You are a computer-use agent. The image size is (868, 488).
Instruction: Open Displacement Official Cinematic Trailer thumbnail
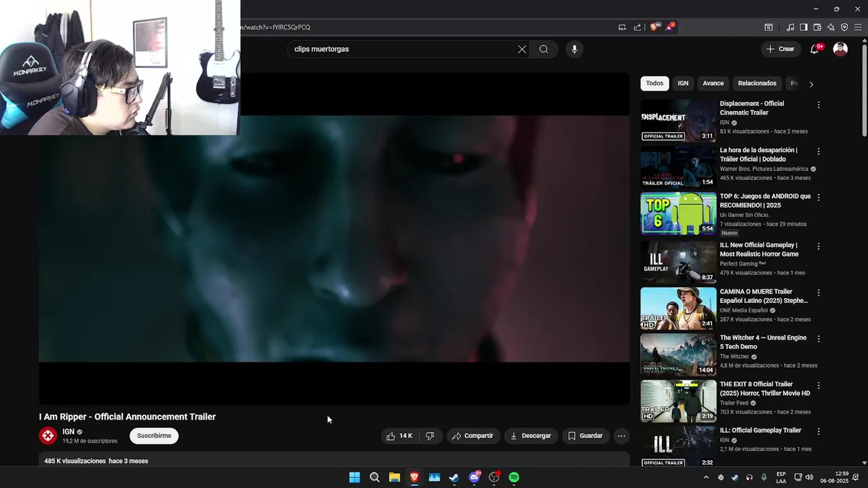click(678, 121)
